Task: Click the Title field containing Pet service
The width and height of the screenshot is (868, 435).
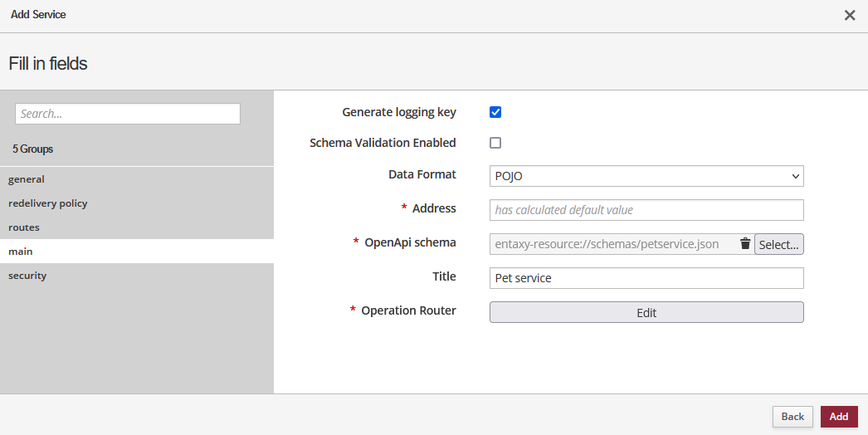Action: 646,278
